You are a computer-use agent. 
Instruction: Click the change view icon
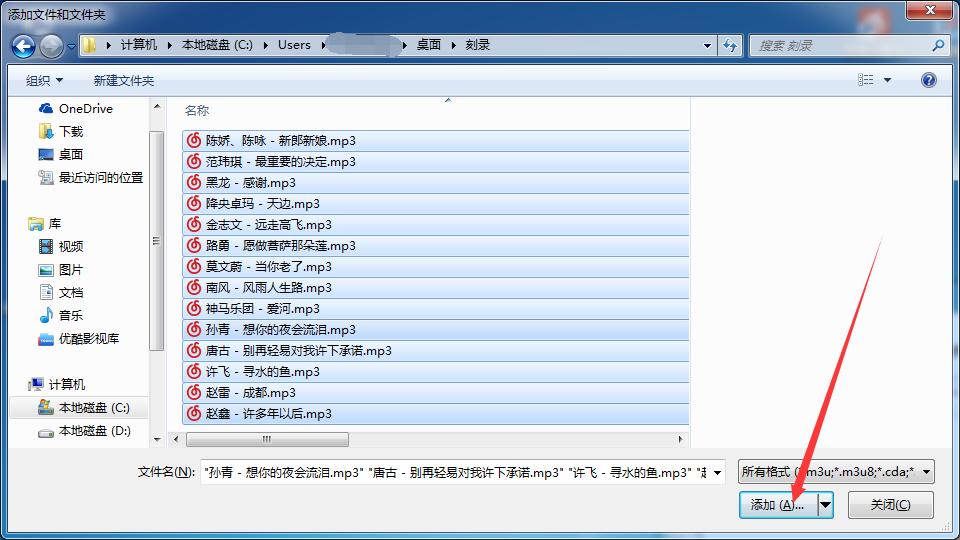click(x=866, y=80)
